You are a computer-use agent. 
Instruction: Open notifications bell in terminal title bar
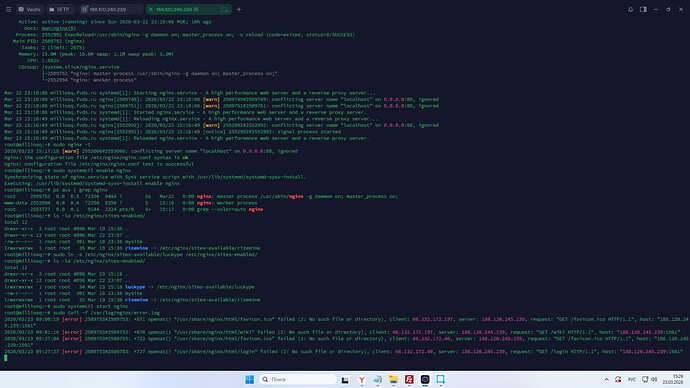pos(630,9)
